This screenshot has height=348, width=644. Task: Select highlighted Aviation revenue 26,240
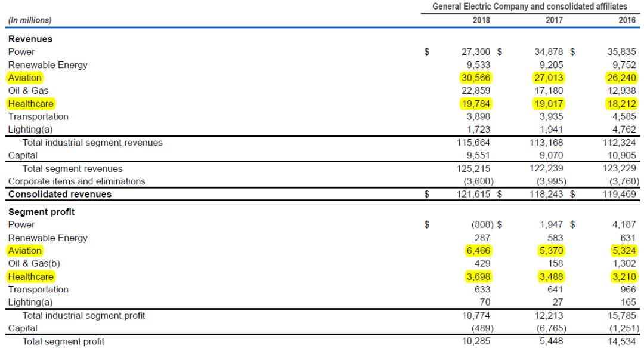tap(622, 78)
